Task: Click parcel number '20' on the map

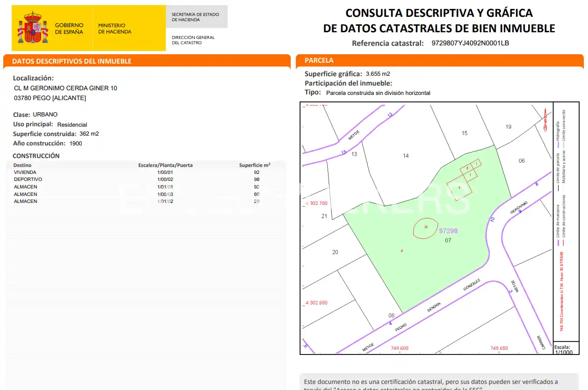Action: (x=335, y=253)
